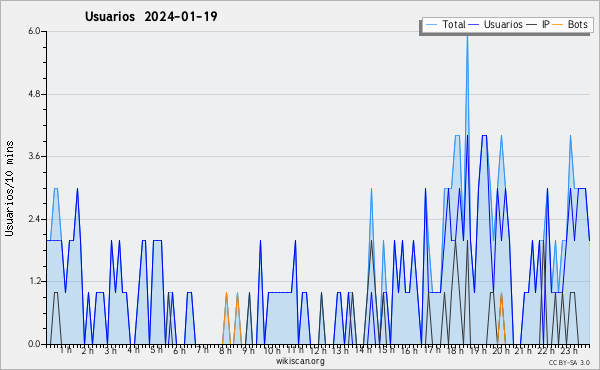Screen dimensions: 600x370
Task: Click the light blue Total legend line
Action: pyautogui.click(x=431, y=25)
